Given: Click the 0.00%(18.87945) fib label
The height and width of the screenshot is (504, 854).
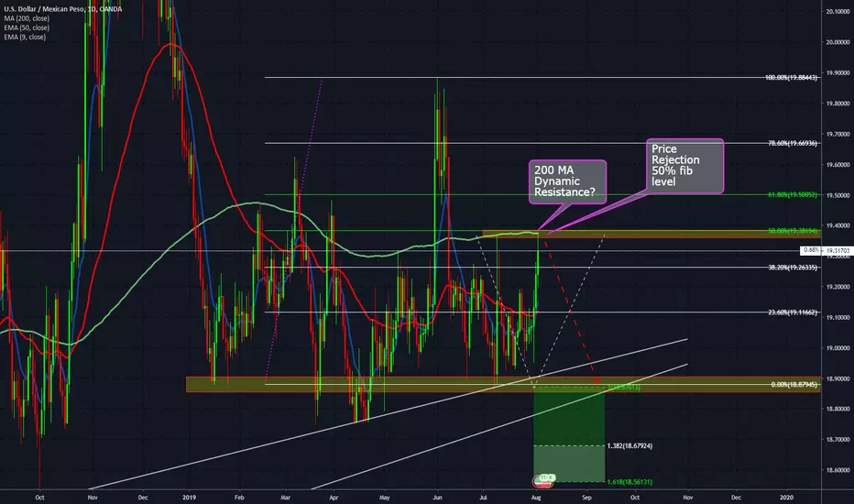Looking at the screenshot, I should (x=794, y=384).
